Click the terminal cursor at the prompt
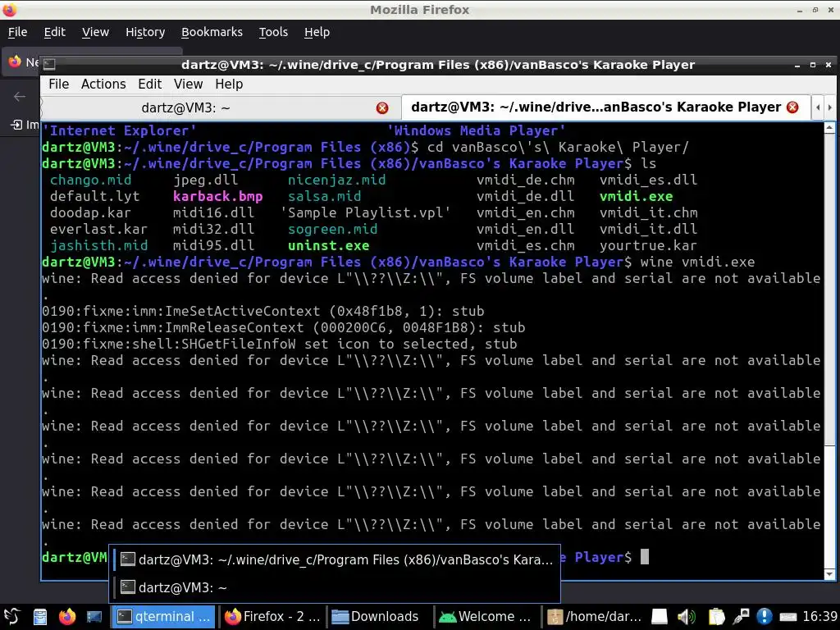840x630 pixels. (x=645, y=557)
